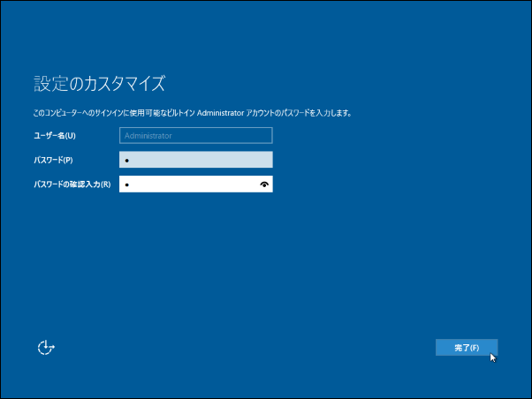
Task: Open the Ease of Access icon
Action: [46, 348]
